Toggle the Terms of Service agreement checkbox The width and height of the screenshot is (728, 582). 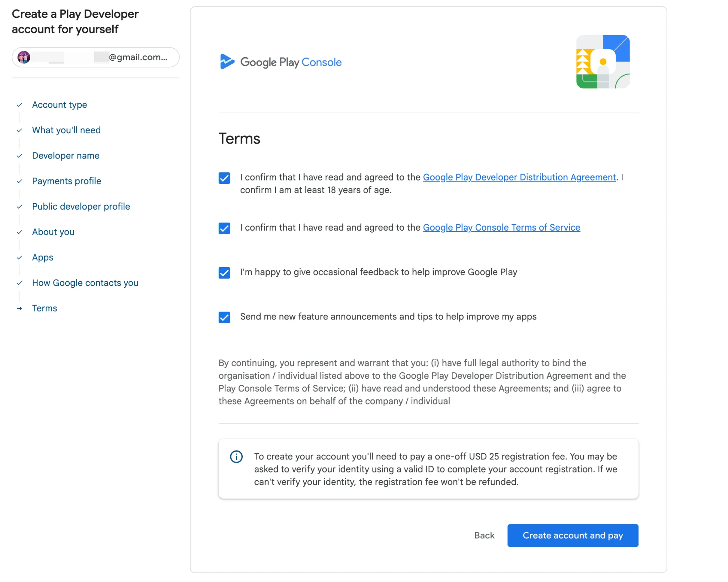[224, 228]
